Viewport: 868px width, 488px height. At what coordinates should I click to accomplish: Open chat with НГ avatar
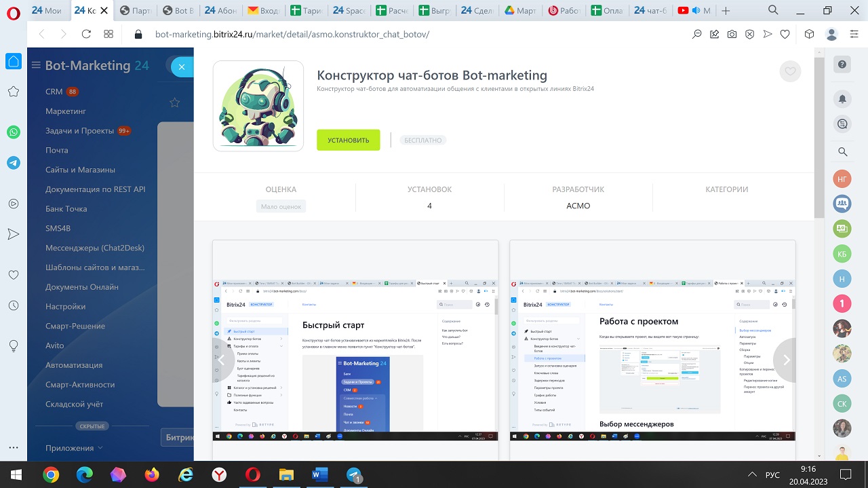[x=842, y=179]
